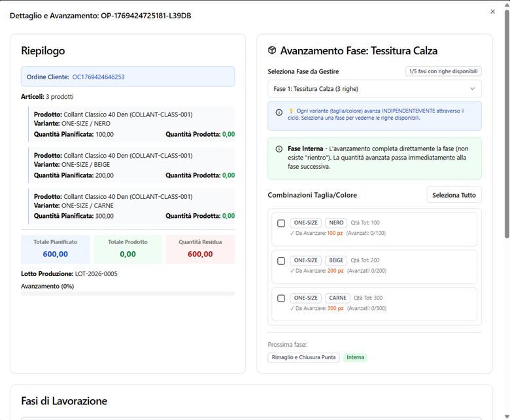Tick the ONE-SIZE CARNE checkbox

pyautogui.click(x=281, y=298)
